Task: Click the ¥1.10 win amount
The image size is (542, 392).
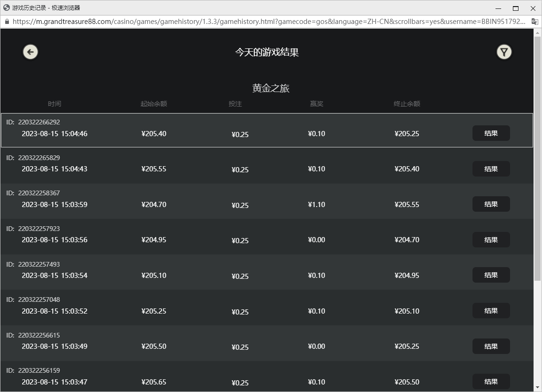Action: (317, 205)
